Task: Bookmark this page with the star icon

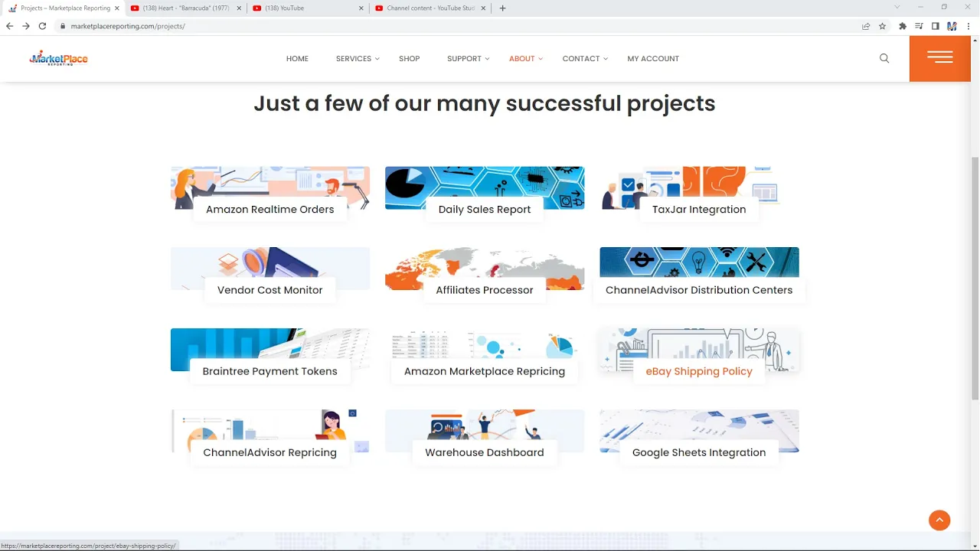Action: (x=882, y=26)
